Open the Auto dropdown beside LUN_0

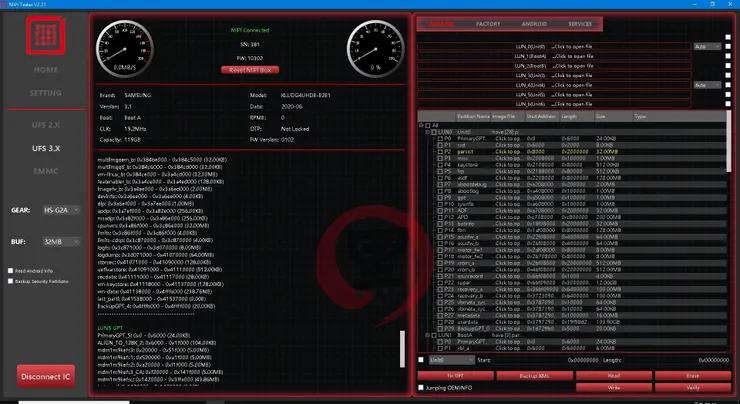click(707, 47)
